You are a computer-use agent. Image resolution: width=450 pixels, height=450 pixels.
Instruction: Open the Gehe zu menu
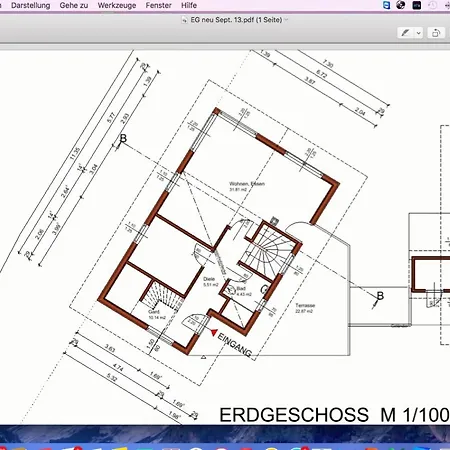click(74, 5)
